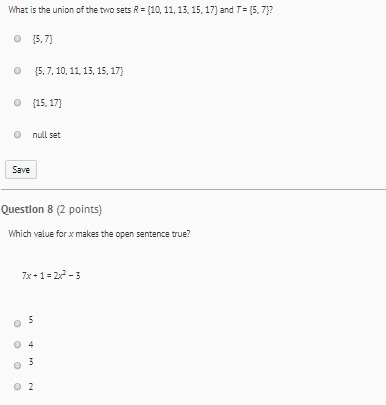
Task: Click the answer label number 2
Action: click(31, 387)
